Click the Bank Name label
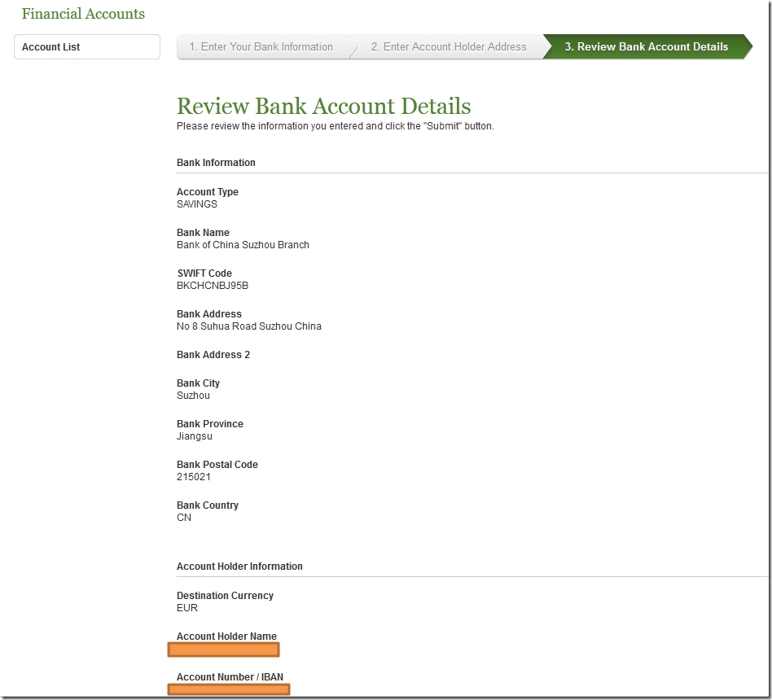This screenshot has width=772, height=700. coord(203,232)
